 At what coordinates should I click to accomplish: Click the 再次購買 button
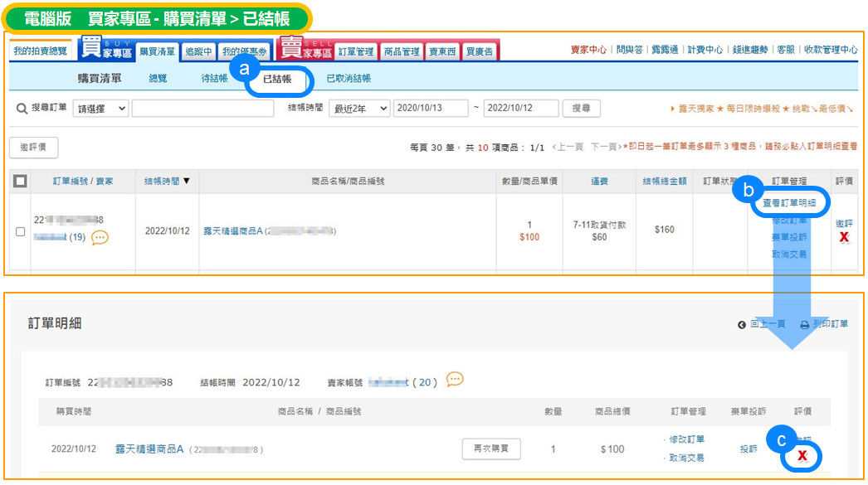(x=491, y=449)
